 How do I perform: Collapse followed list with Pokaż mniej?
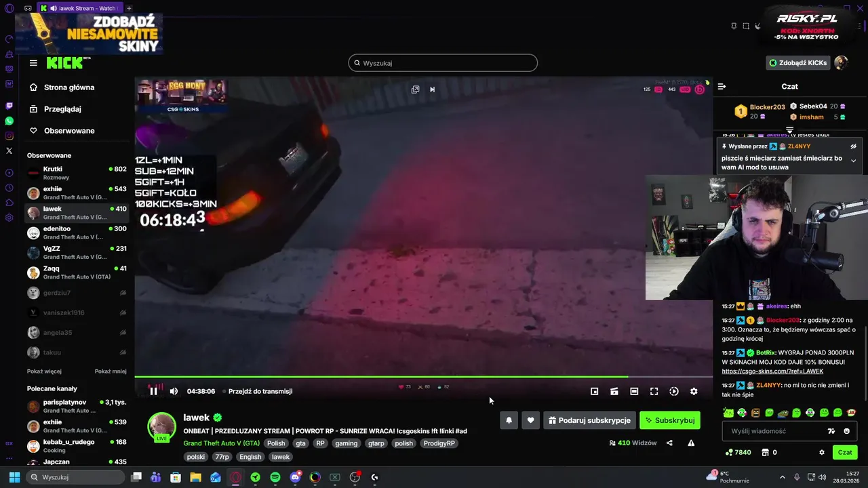click(x=111, y=371)
